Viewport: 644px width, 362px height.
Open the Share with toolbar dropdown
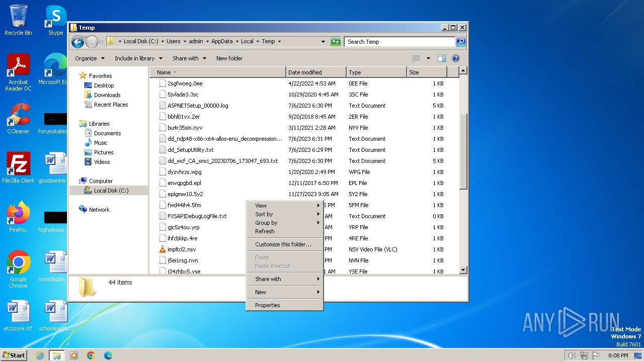click(189, 58)
